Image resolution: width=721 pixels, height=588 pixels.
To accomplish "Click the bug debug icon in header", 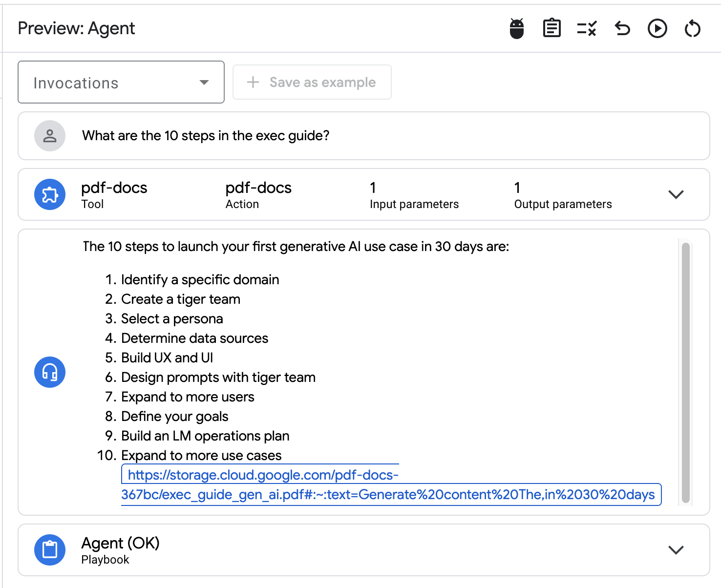I will pos(516,29).
